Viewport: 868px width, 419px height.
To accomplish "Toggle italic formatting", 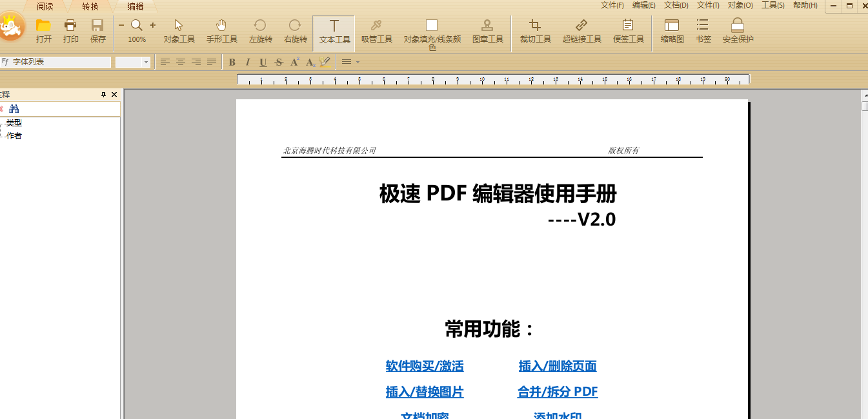I will [248, 63].
